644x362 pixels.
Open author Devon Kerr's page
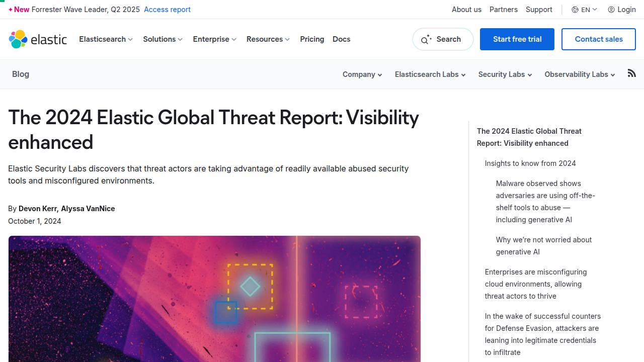(x=38, y=209)
